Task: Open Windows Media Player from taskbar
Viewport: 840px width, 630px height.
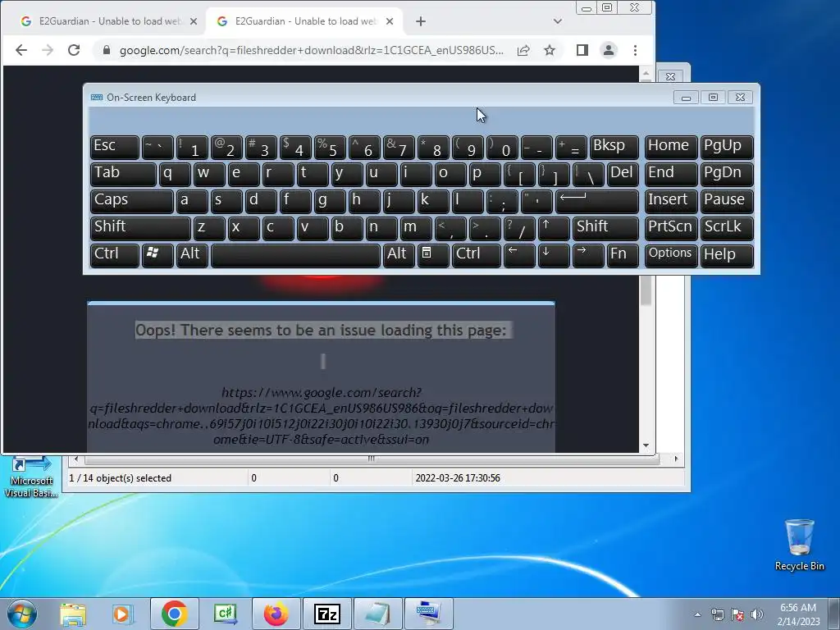Action: click(x=123, y=614)
